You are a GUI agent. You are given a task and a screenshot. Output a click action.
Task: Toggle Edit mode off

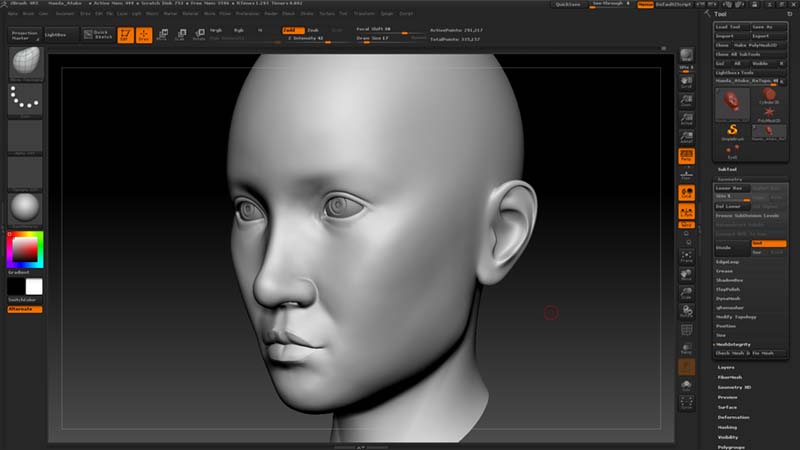pyautogui.click(x=125, y=35)
